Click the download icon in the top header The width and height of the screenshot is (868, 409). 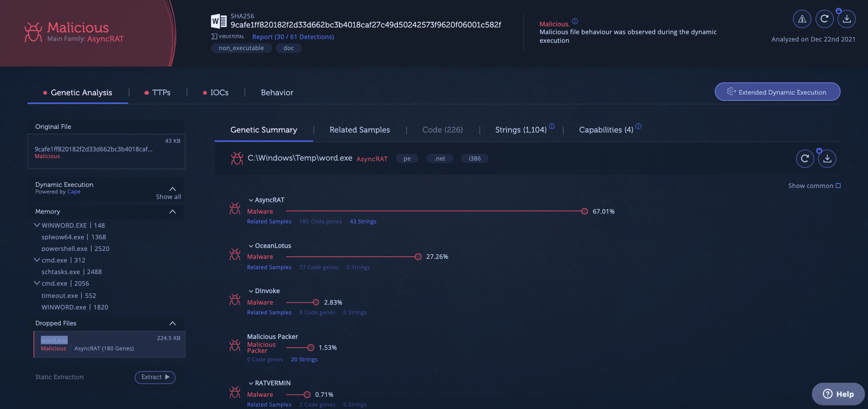[x=846, y=19]
